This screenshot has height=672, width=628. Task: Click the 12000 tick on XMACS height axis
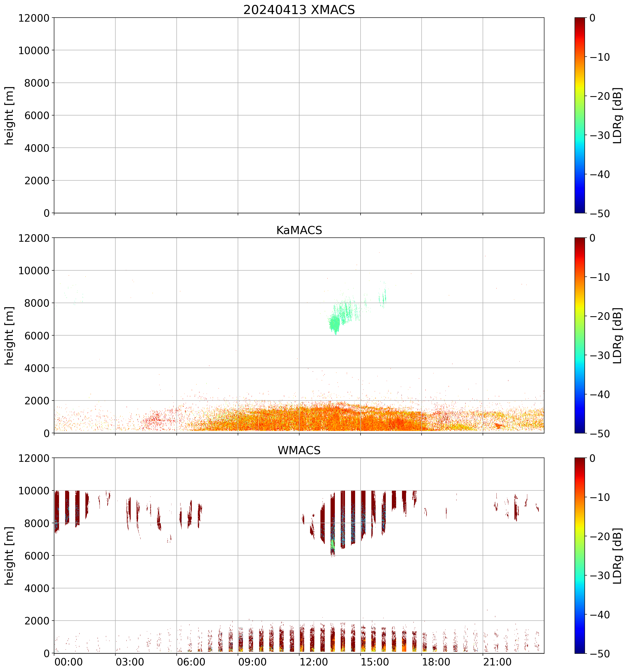click(x=34, y=18)
